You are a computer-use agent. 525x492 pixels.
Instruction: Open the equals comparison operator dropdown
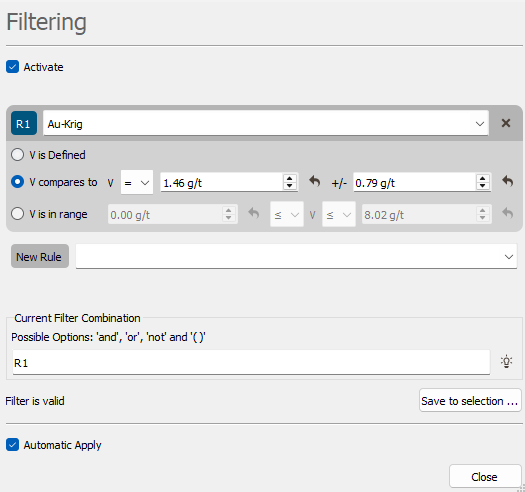[137, 182]
